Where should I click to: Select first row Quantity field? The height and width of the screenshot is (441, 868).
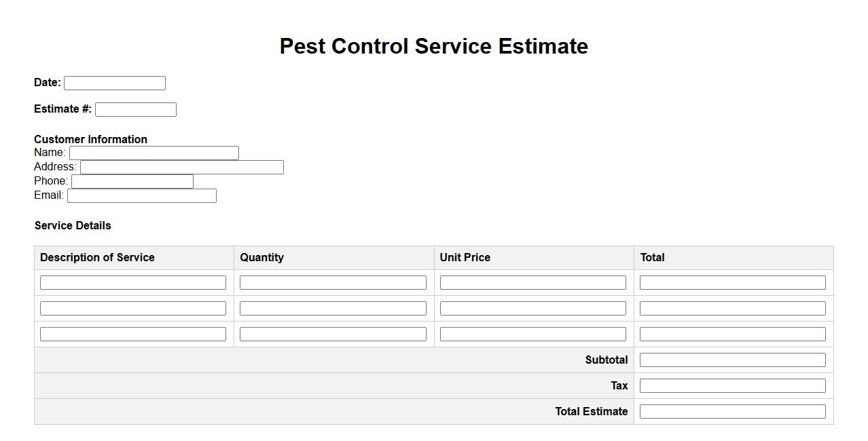333,282
